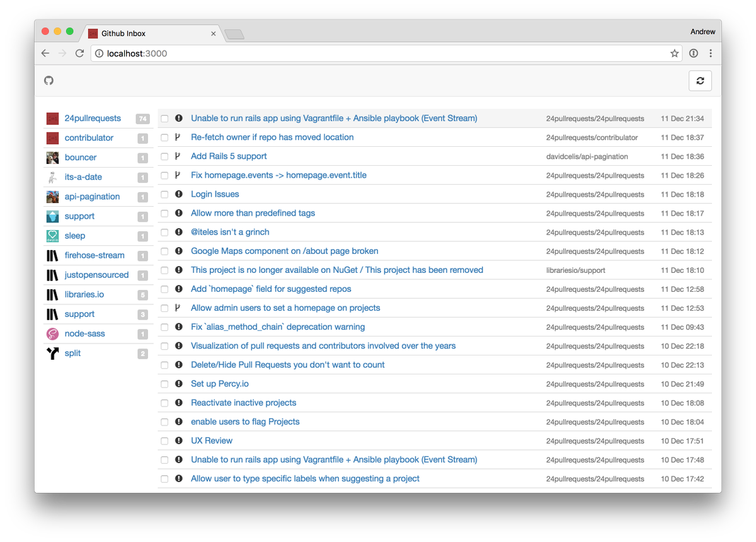
Task: Click issue icon beside UX Review
Action: pos(179,441)
